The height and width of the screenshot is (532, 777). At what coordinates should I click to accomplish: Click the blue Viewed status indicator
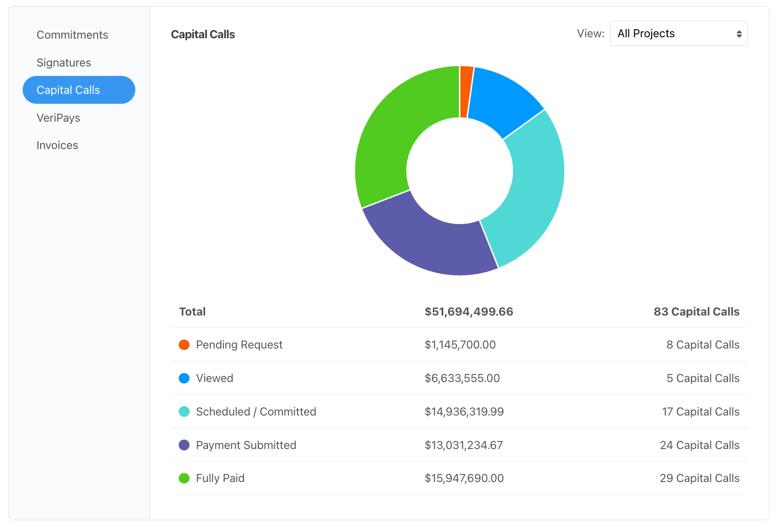184,378
